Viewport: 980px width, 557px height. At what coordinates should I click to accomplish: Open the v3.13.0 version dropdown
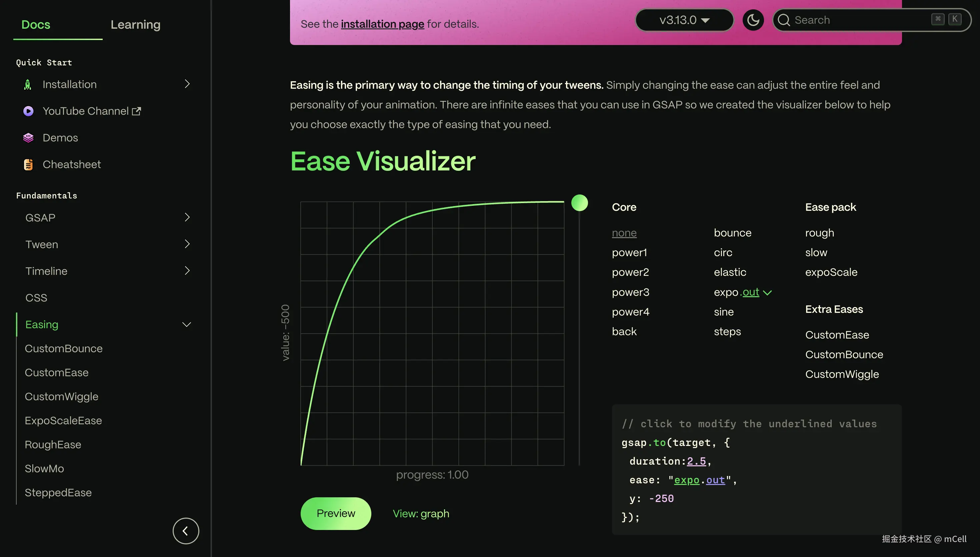[684, 20]
